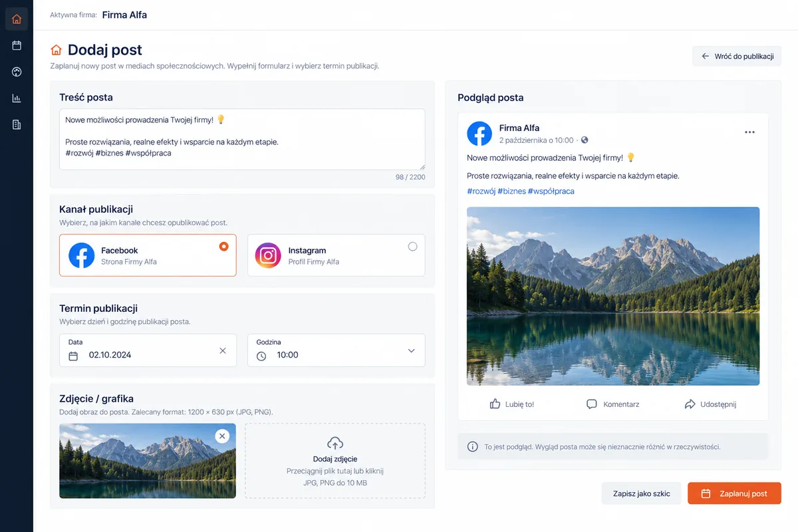
Task: Select the Instagram radio button
Action: pos(412,246)
